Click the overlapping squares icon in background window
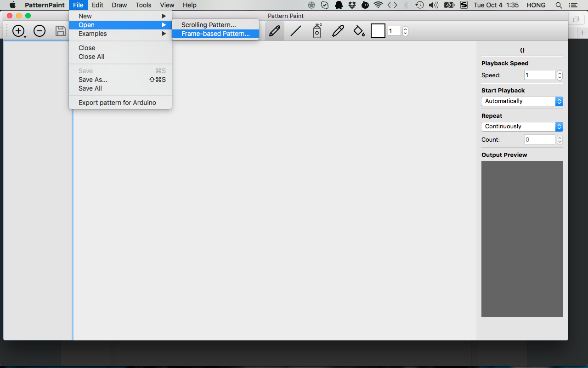This screenshot has width=588, height=368. tap(576, 19)
